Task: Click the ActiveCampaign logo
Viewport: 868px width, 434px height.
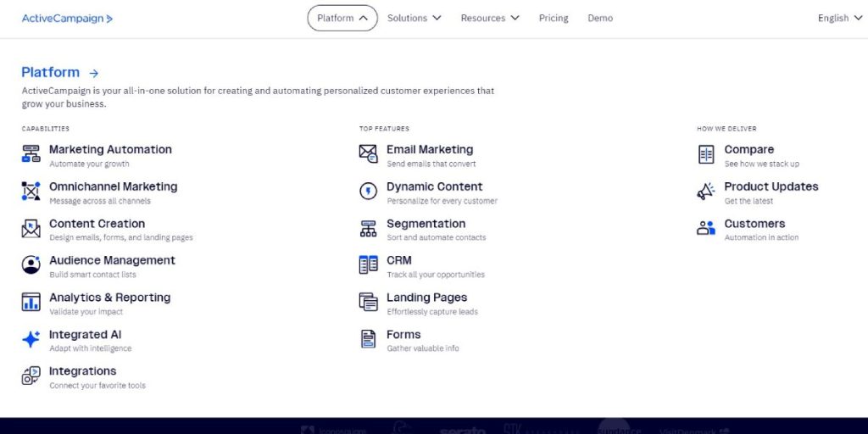Action: click(x=67, y=19)
